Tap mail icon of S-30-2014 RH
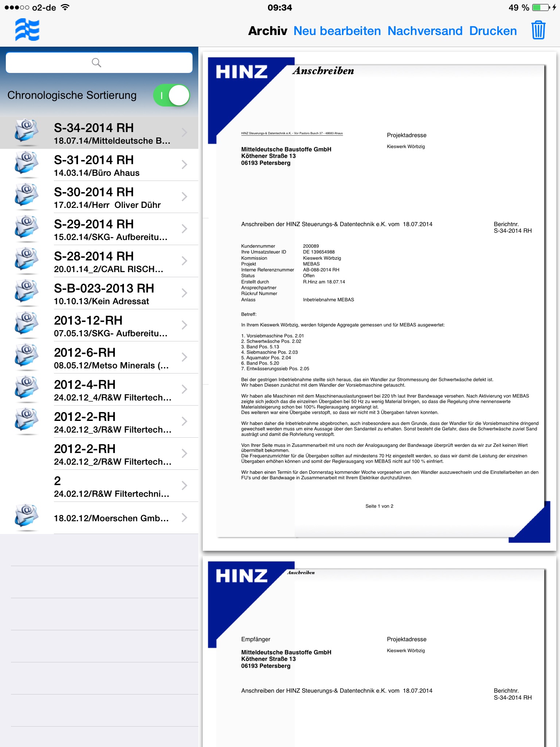This screenshot has height=747, width=560. (x=26, y=196)
